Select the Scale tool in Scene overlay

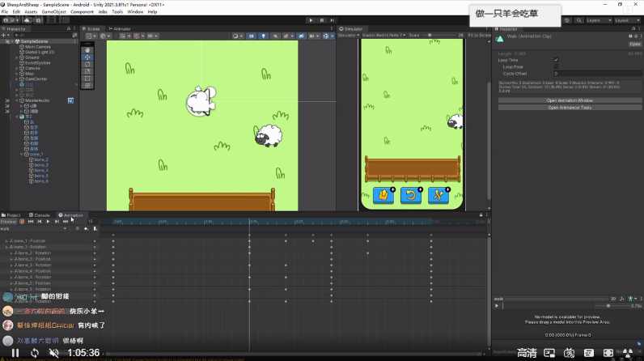(87, 71)
